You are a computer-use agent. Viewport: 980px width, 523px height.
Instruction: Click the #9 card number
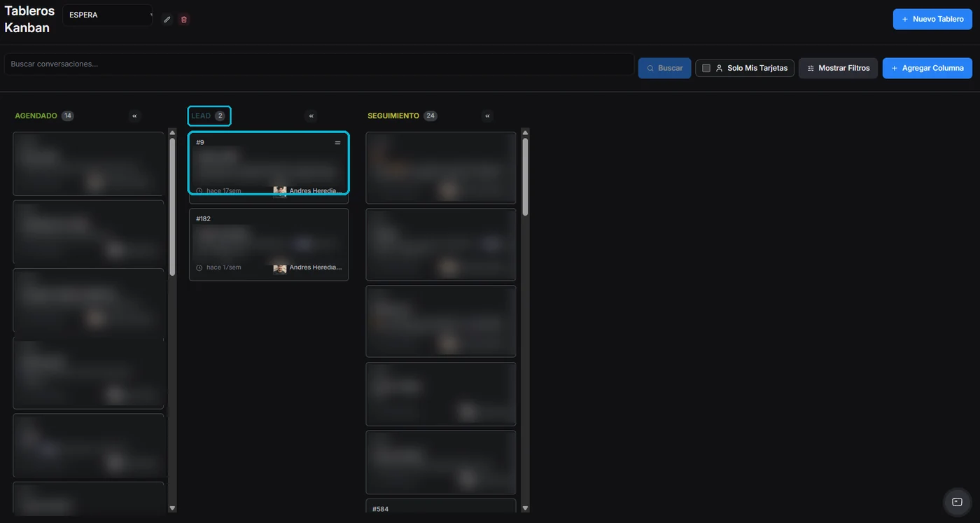[200, 142]
